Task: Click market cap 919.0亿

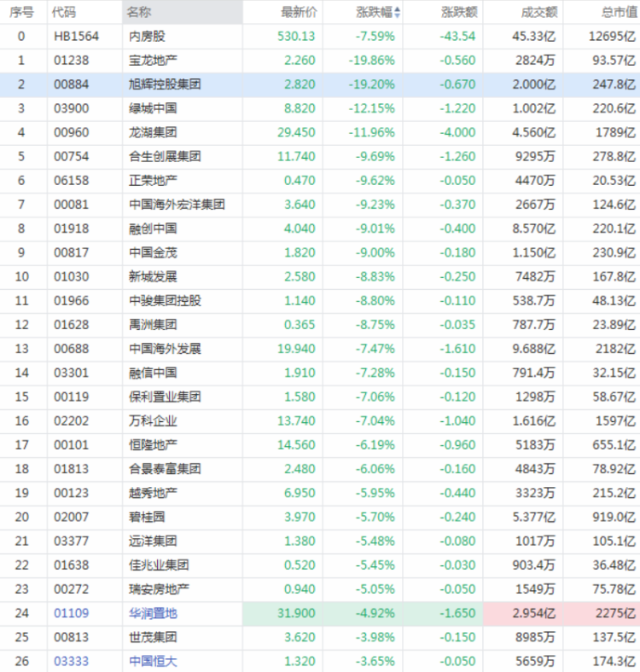Action: [614, 517]
